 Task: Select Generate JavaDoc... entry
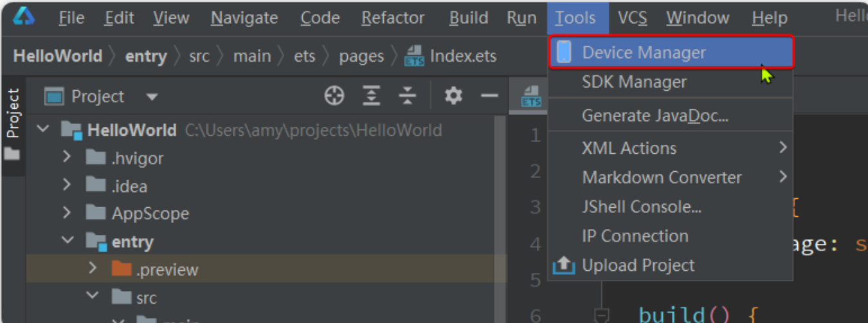point(671,116)
